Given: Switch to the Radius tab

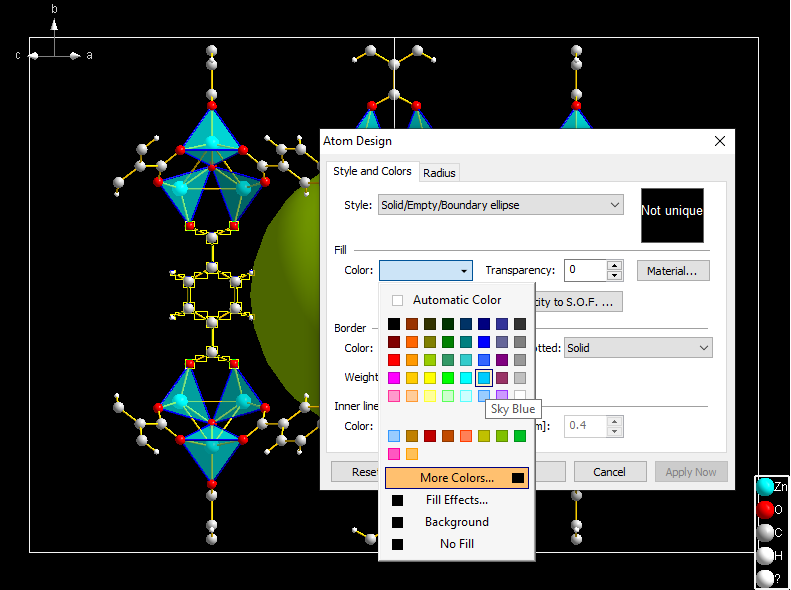Looking at the screenshot, I should pos(439,173).
